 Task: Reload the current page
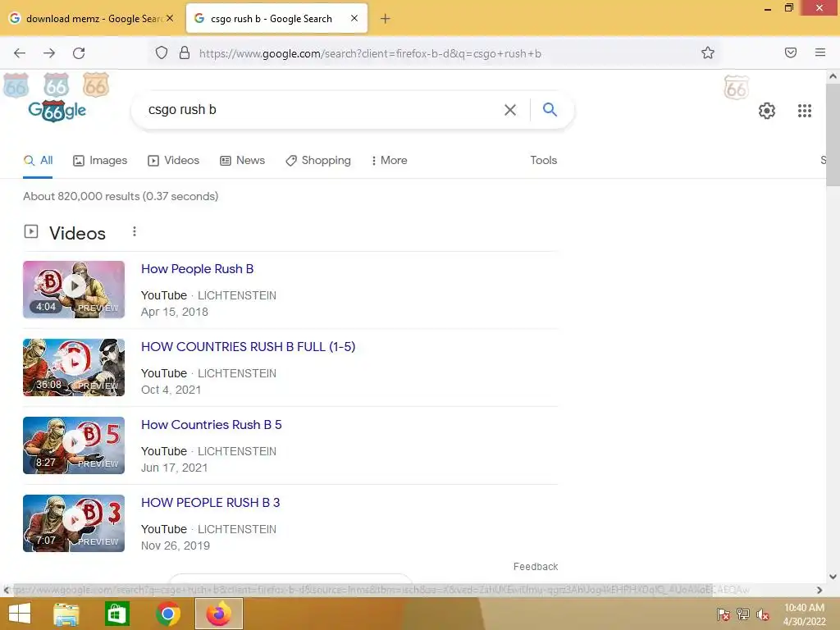coord(79,53)
